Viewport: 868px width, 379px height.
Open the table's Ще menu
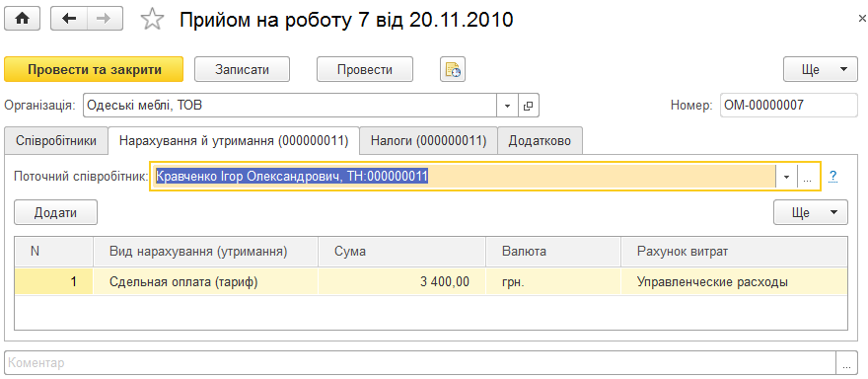click(x=811, y=213)
